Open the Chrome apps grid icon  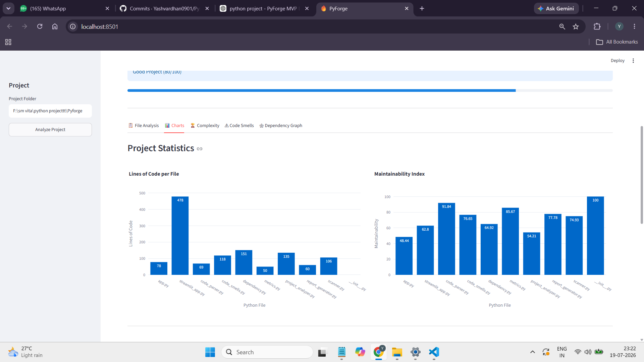[x=8, y=42]
